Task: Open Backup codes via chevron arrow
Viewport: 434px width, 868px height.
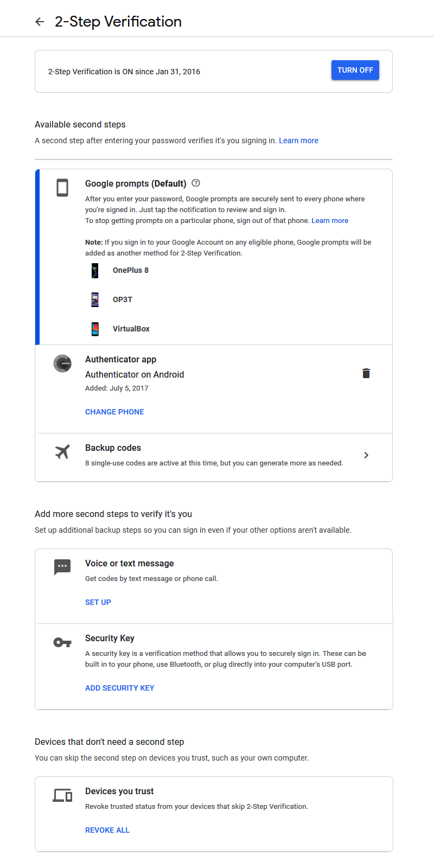Action: point(366,455)
